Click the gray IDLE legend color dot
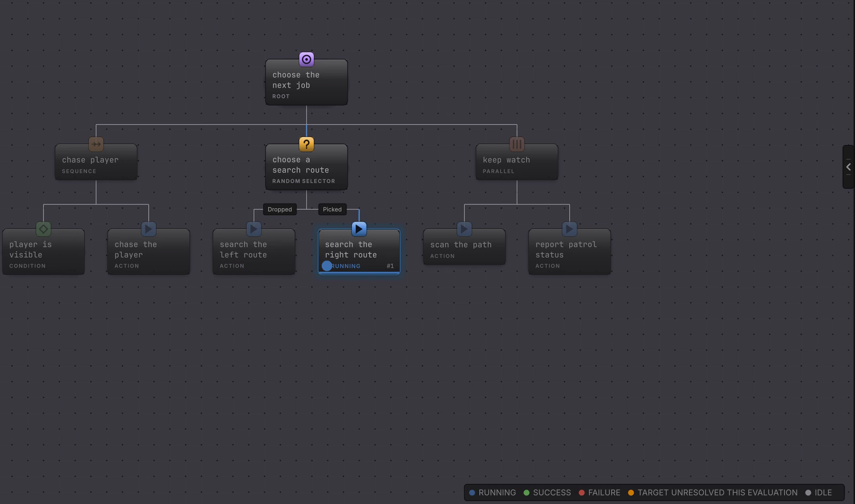This screenshot has height=504, width=855. (808, 493)
